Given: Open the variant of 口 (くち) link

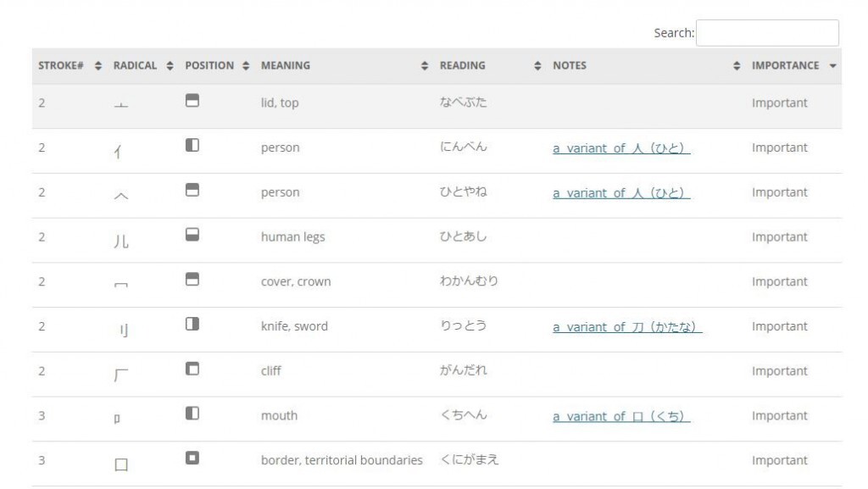Looking at the screenshot, I should point(621,416).
